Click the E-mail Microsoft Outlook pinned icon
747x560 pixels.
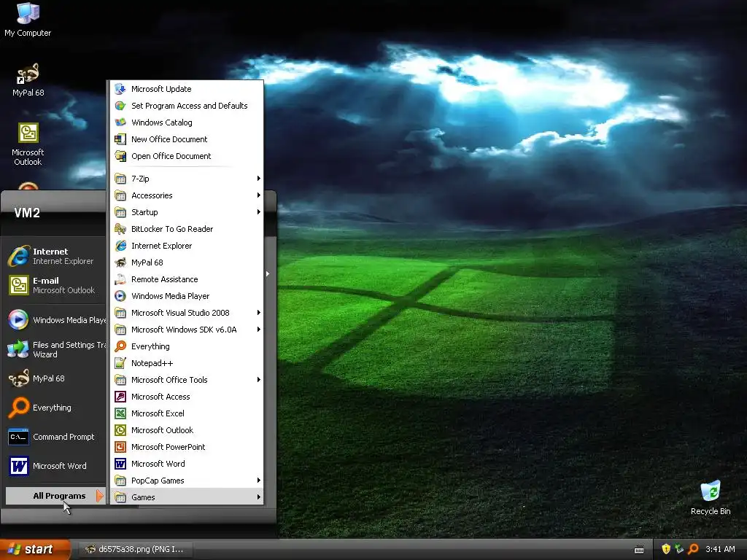[x=18, y=285]
